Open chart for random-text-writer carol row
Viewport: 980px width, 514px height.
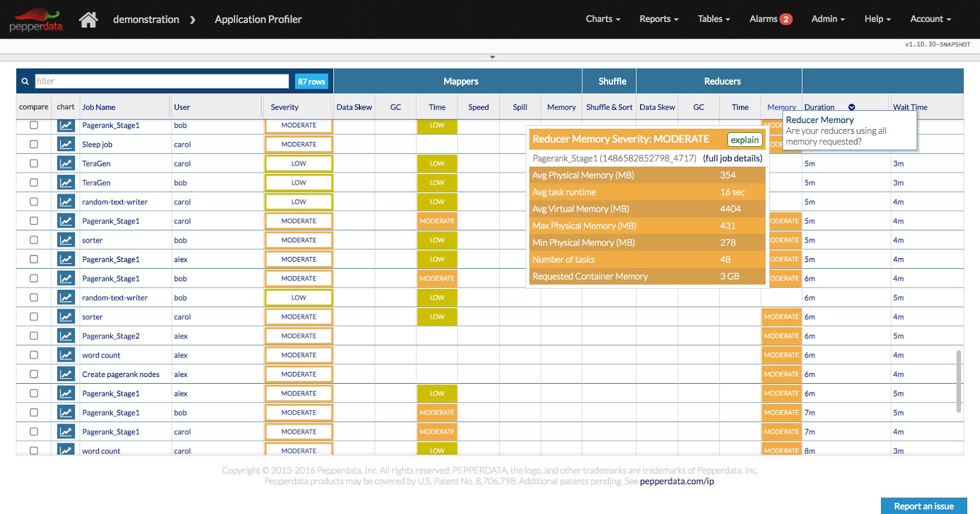66,202
